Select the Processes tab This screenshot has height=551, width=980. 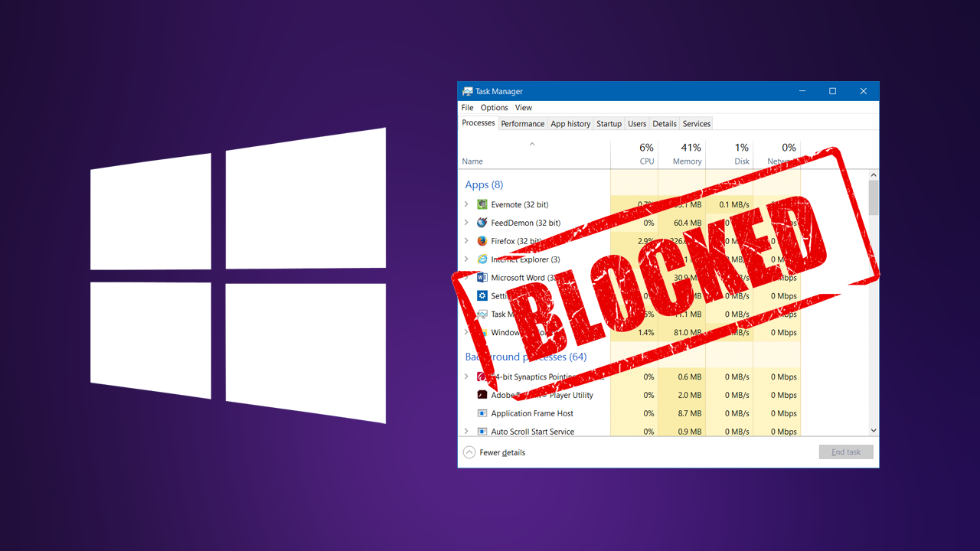click(x=479, y=123)
